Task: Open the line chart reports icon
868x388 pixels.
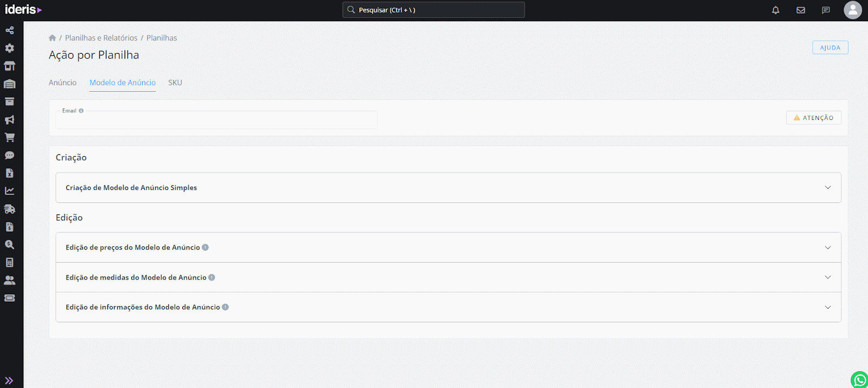Action: [x=9, y=191]
